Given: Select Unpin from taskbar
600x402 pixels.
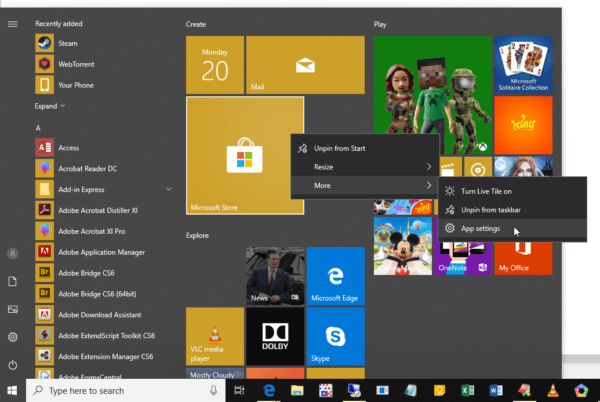Looking at the screenshot, I should 512,210.
